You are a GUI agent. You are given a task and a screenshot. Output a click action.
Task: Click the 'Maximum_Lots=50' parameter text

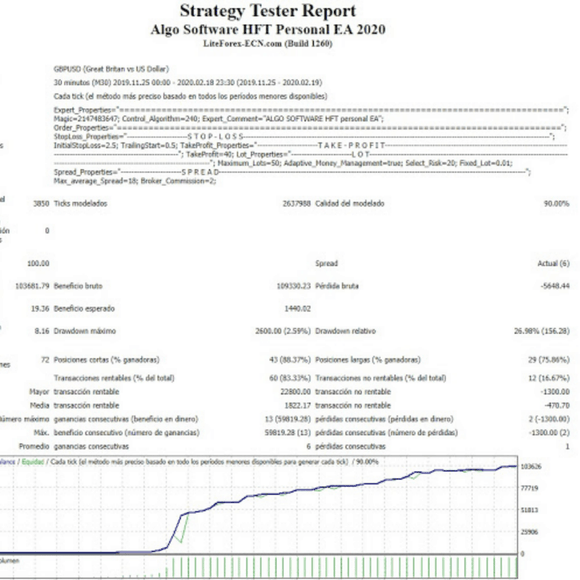click(249, 163)
